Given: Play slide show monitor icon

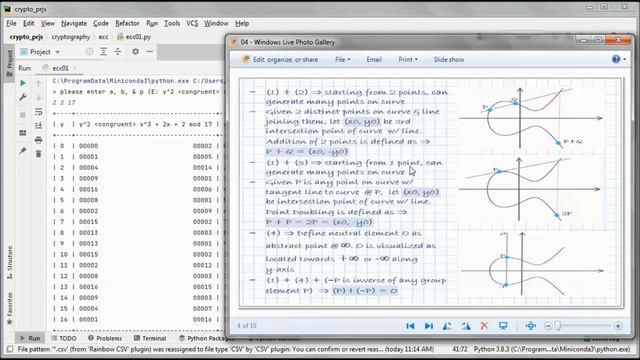Looking at the screenshot, I should 503,326.
